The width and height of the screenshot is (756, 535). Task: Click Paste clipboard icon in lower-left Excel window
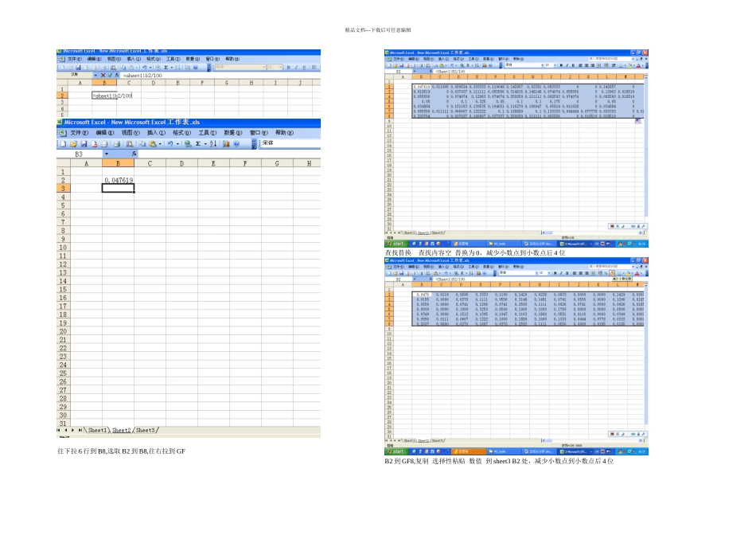point(152,144)
